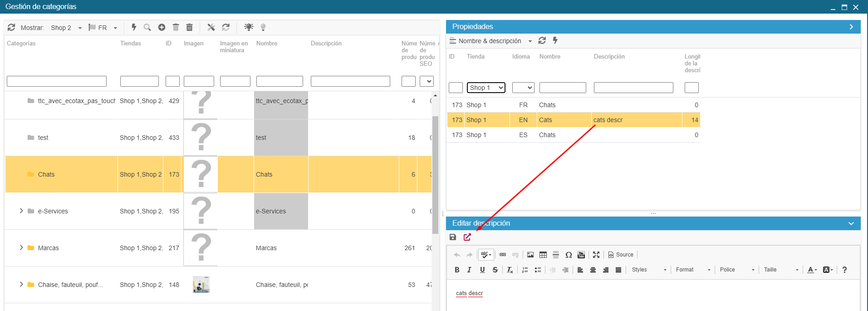The image size is (868, 311).
Task: Open description editor in external window
Action: tap(467, 237)
